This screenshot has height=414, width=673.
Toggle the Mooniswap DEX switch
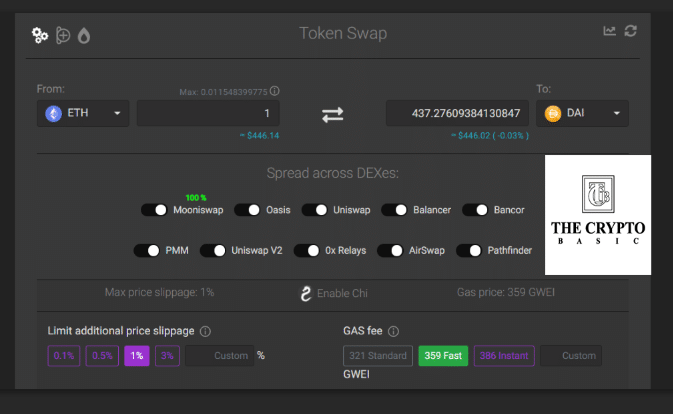[x=154, y=210]
